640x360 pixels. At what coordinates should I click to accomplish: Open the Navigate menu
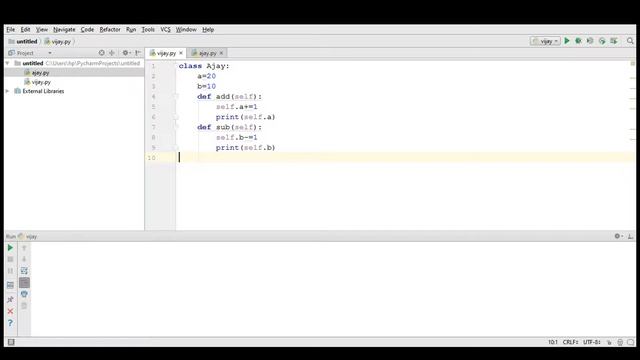(64, 29)
